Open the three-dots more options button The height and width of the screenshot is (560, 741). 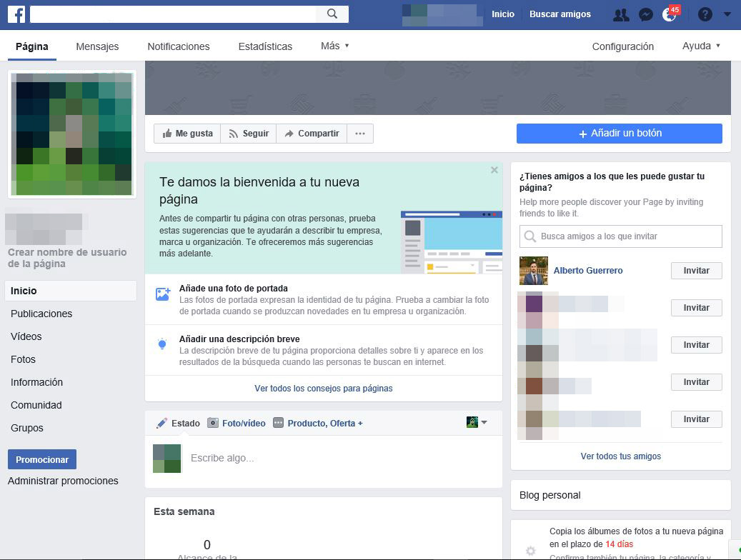[x=360, y=134]
